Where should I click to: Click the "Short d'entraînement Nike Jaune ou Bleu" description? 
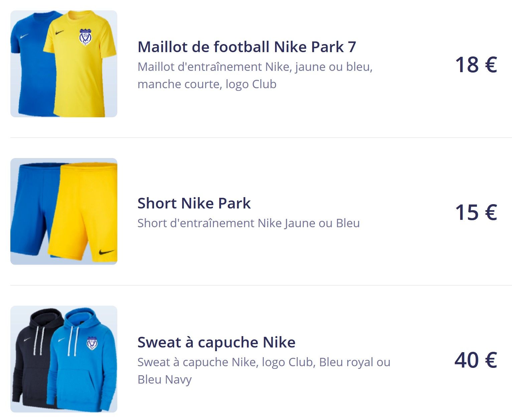coord(248,223)
